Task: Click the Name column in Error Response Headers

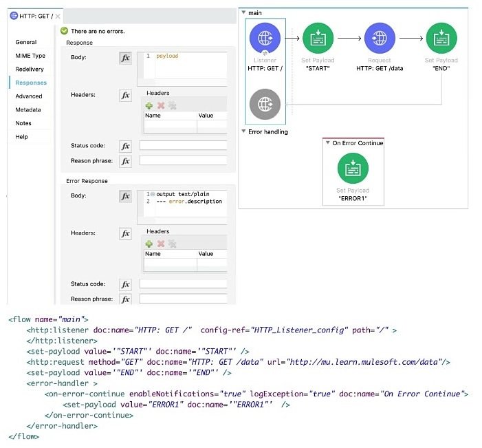Action: pos(171,254)
